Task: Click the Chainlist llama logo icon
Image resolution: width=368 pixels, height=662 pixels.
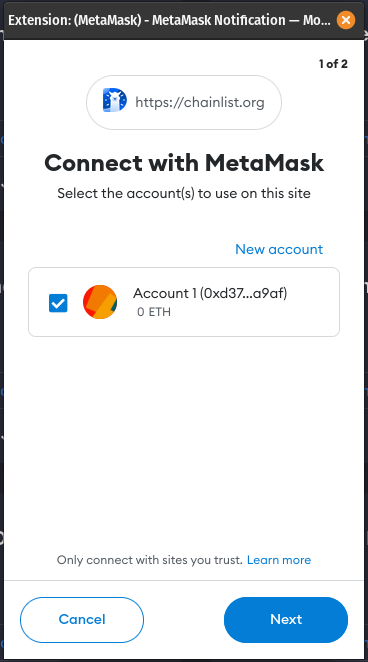Action: (115, 100)
